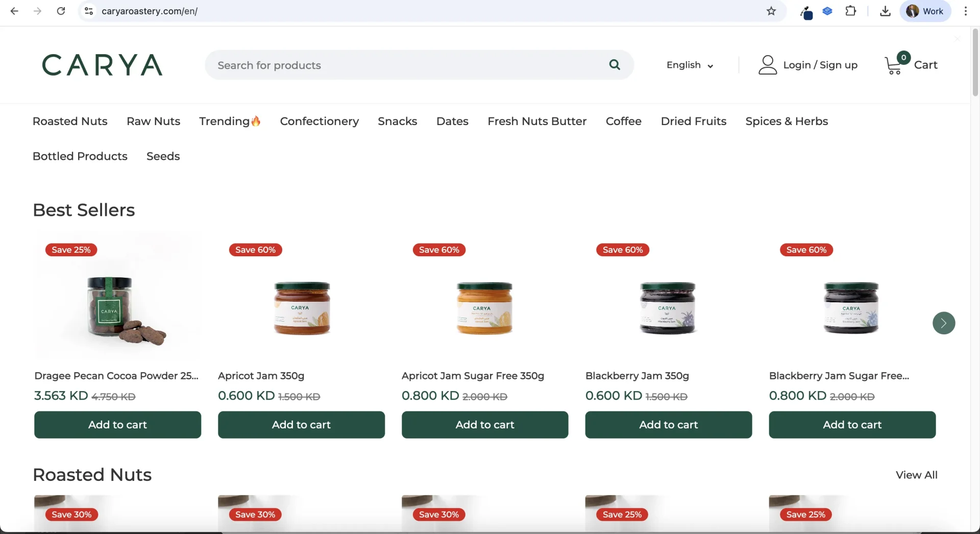The image size is (980, 534).
Task: Expand the English language dropdown
Action: 690,65
